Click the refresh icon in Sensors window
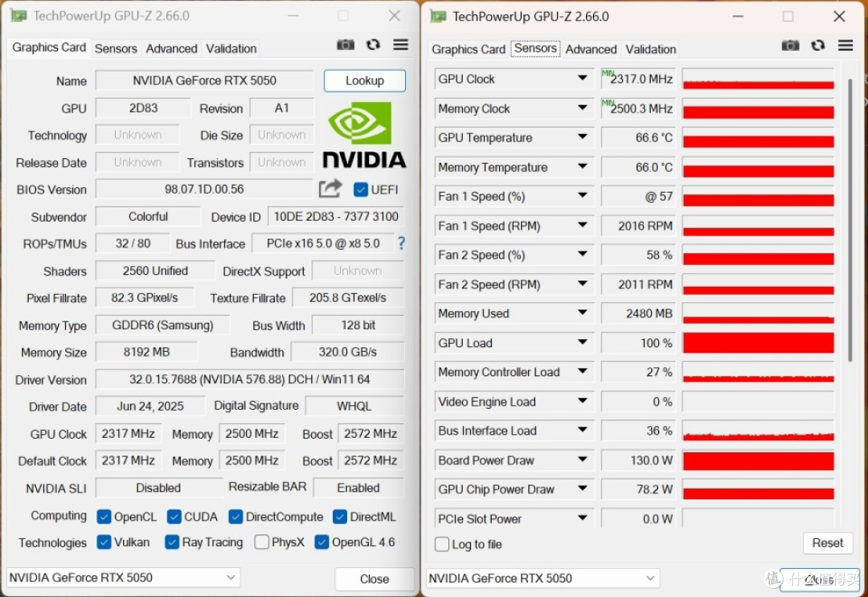The height and width of the screenshot is (597, 868). tap(817, 45)
